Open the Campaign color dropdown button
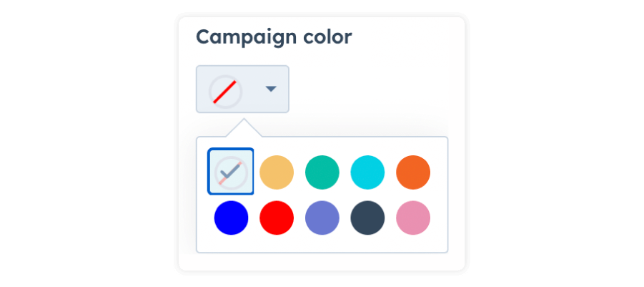644x287 pixels. coord(242,89)
